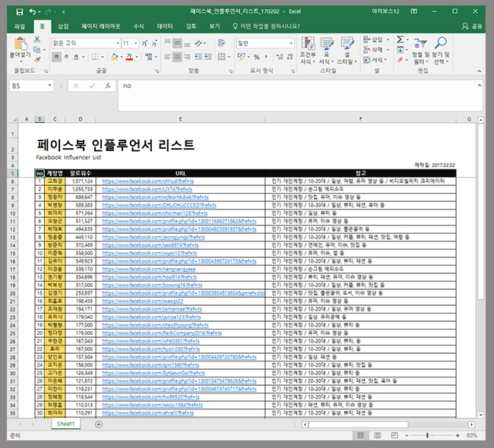Toggle middle vertical alignment
The height and width of the screenshot is (448, 494).
click(177, 43)
